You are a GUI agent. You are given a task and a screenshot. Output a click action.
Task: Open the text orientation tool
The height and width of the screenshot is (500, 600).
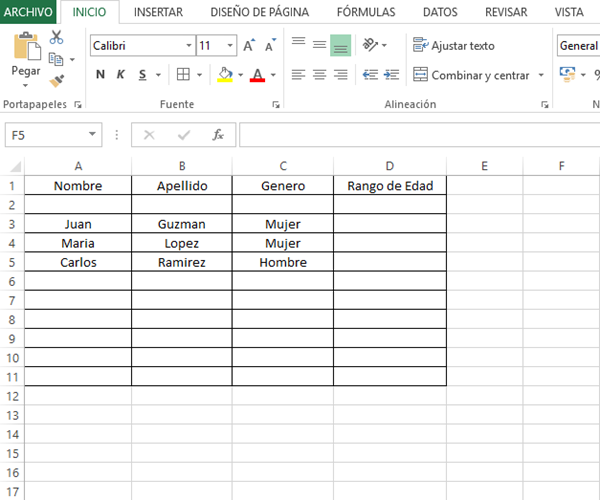(x=370, y=45)
